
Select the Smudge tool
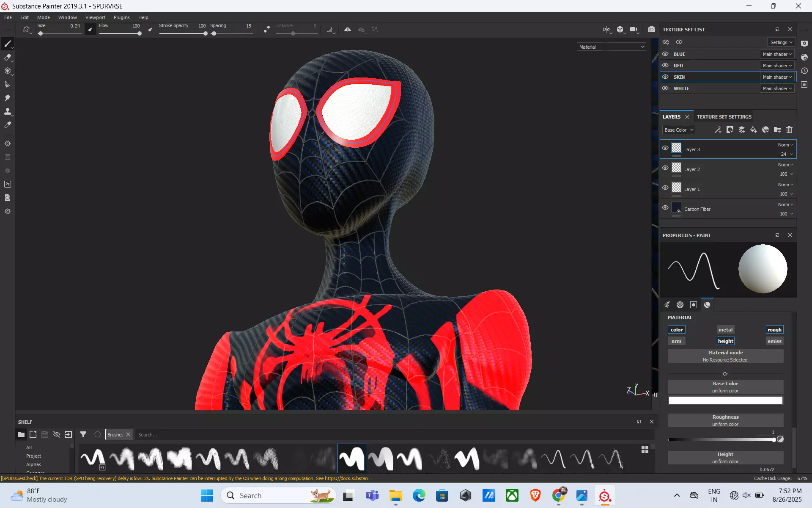(x=8, y=98)
